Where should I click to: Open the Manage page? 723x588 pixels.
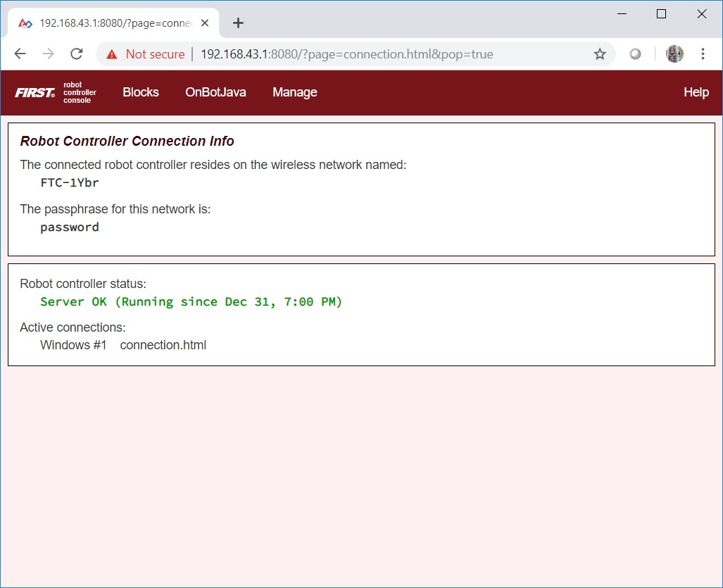(x=294, y=92)
